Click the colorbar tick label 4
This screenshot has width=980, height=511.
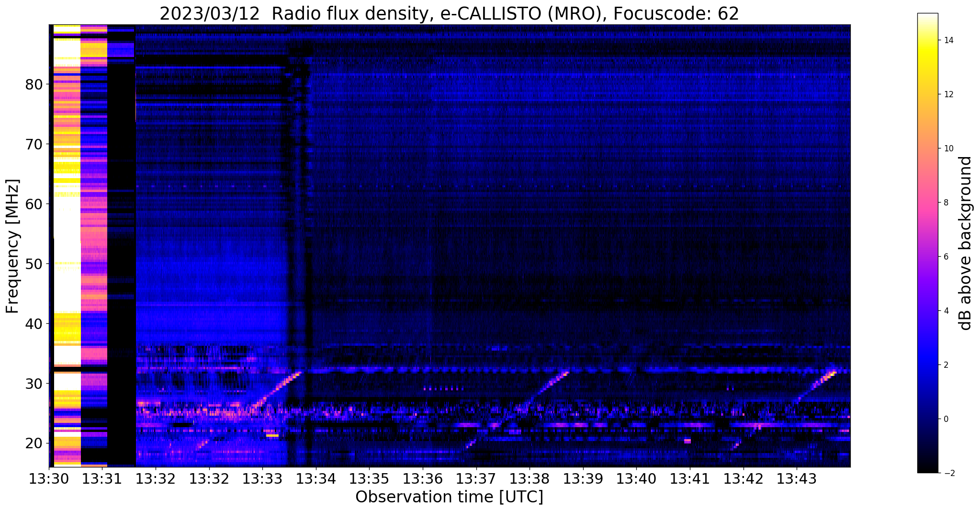coord(946,311)
